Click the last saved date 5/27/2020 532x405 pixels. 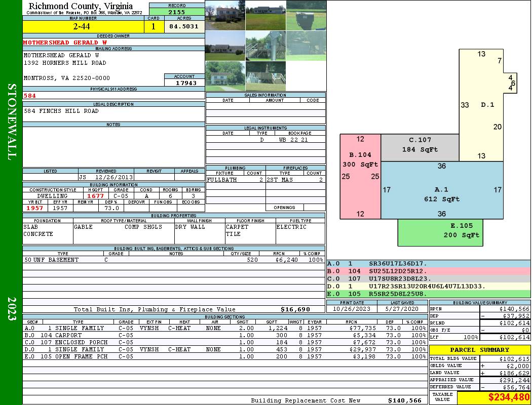(x=402, y=309)
